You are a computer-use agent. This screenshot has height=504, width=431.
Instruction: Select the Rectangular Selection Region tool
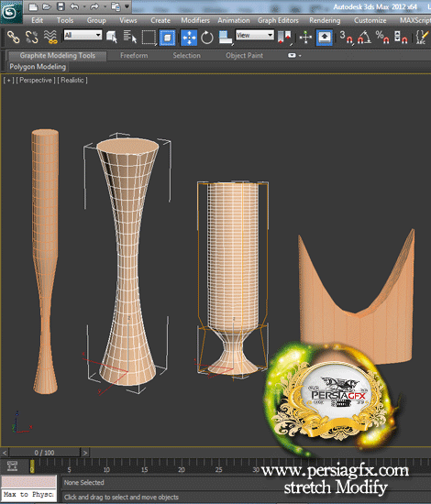click(149, 38)
